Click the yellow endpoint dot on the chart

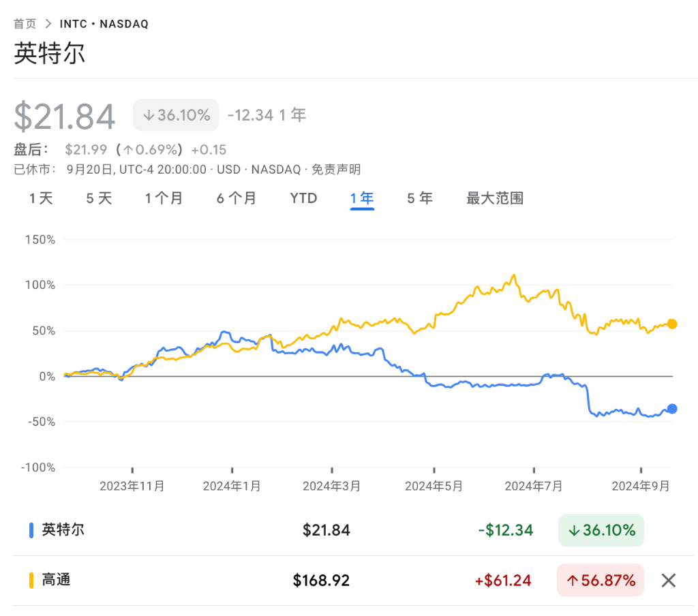(x=672, y=324)
